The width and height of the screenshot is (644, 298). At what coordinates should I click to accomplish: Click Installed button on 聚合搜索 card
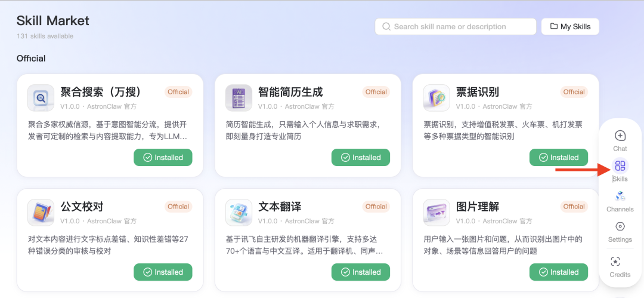[163, 157]
